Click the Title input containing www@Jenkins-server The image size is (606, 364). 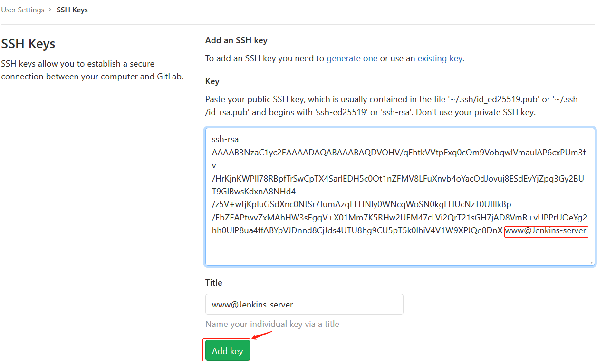point(304,304)
